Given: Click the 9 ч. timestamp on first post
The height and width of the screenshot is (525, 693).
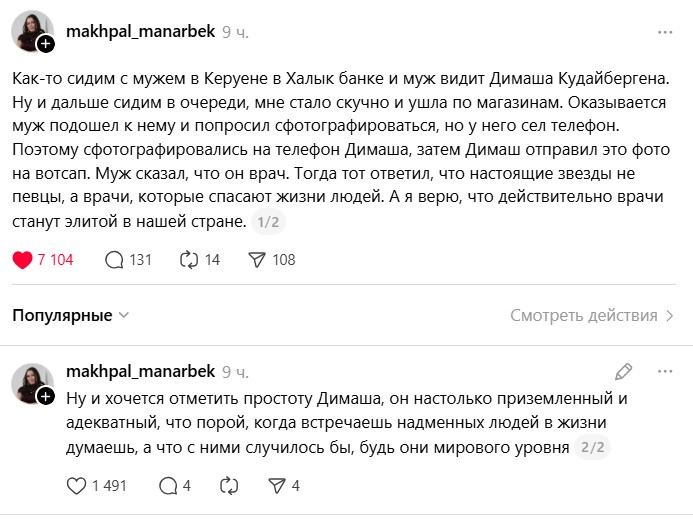Looking at the screenshot, I should tap(236, 32).
